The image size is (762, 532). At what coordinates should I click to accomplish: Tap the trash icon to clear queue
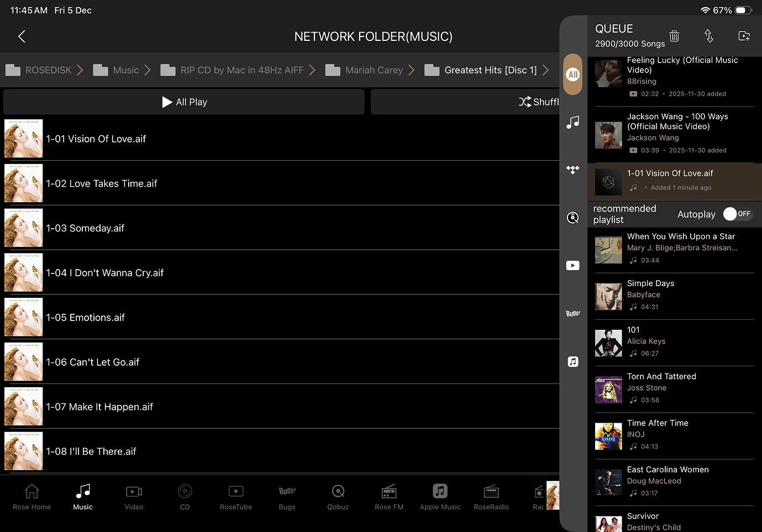click(x=674, y=36)
